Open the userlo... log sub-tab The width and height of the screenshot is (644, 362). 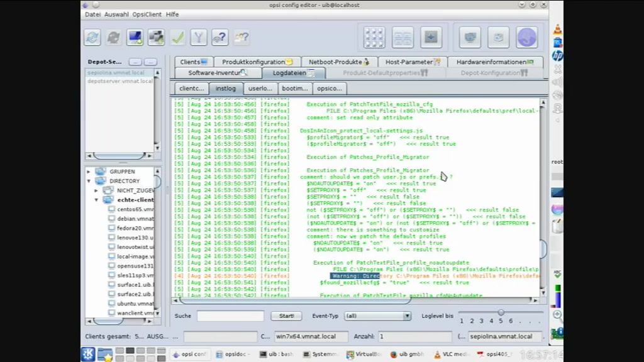point(260,88)
